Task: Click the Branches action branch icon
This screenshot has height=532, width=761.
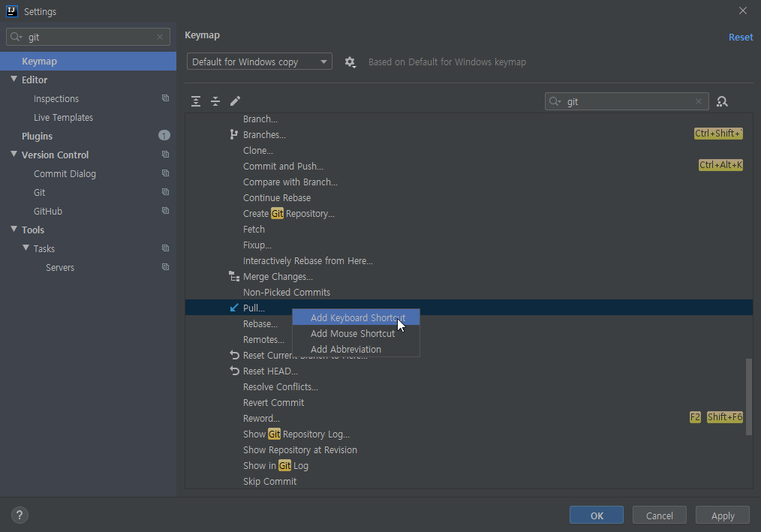Action: [234, 134]
